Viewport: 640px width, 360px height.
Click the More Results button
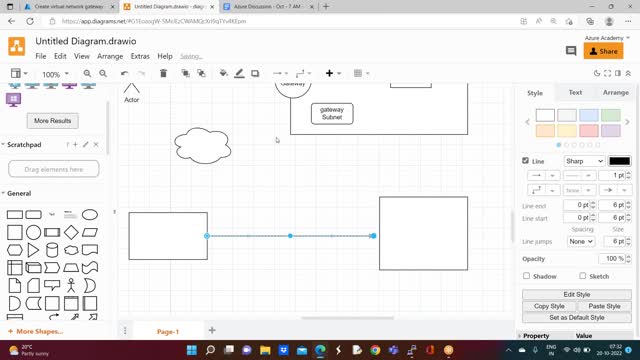[53, 121]
